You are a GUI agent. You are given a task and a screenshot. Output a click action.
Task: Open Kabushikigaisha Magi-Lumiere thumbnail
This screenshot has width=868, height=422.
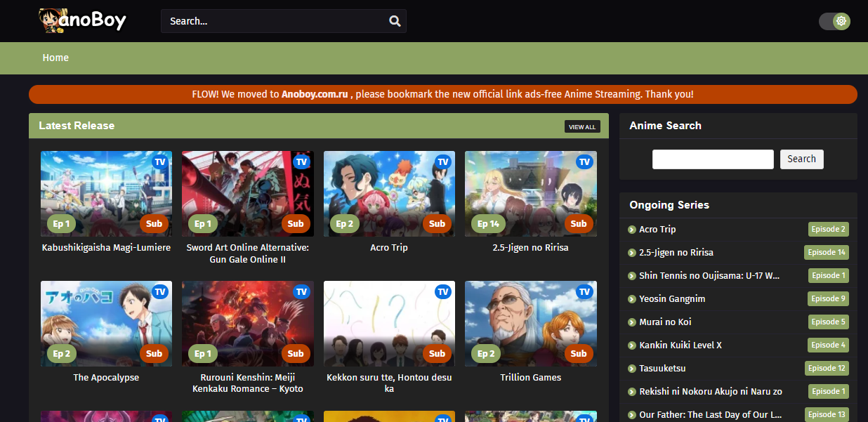[x=106, y=194]
